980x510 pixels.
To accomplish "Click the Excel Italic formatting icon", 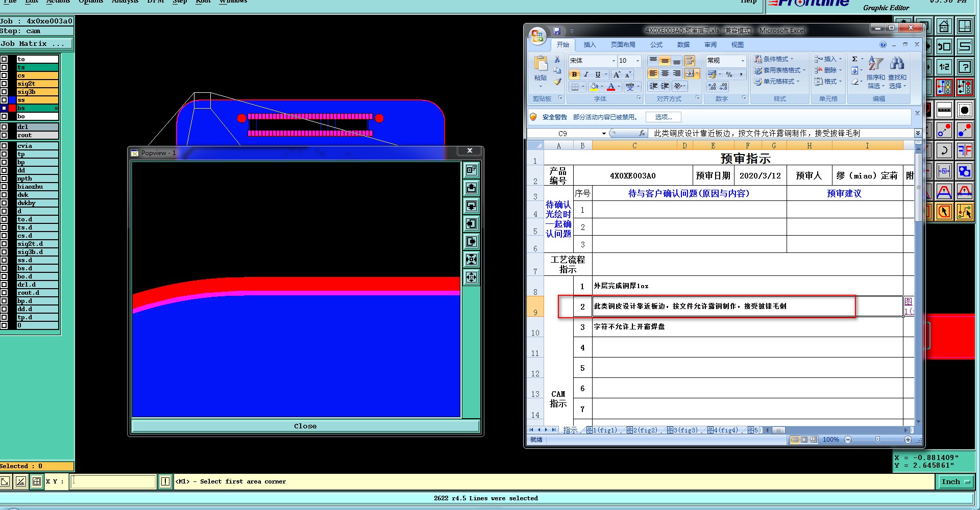I will (586, 74).
